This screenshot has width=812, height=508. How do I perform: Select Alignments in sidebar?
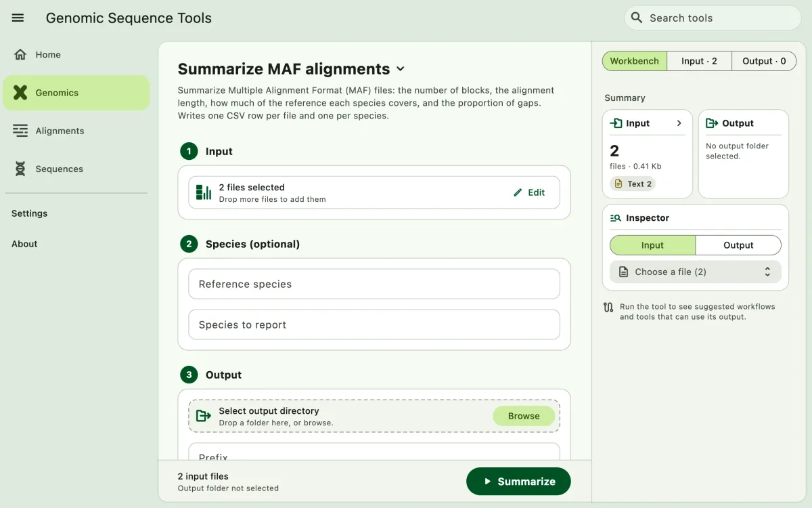(76, 131)
